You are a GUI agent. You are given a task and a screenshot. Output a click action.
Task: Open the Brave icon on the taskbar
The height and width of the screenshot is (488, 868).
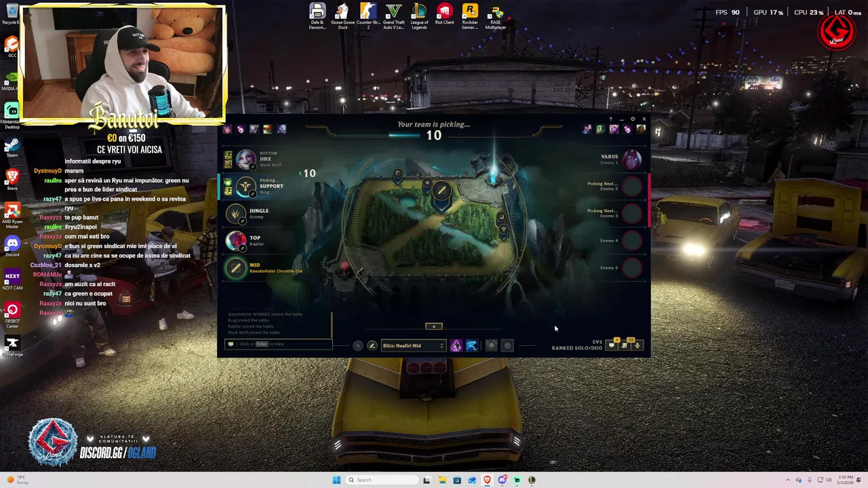pos(487,480)
